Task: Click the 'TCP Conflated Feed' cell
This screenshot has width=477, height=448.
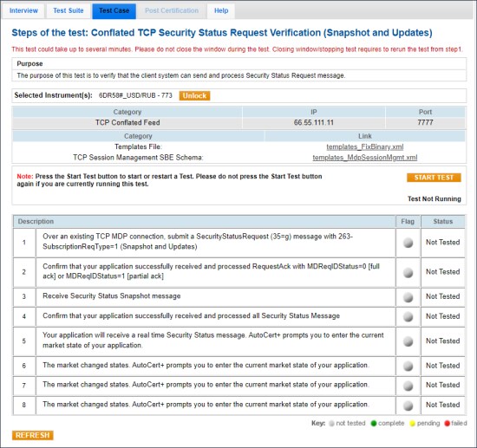Action: tap(127, 123)
